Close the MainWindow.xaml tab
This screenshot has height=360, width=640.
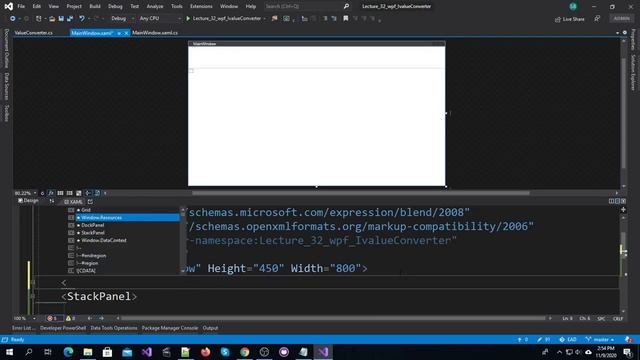point(126,33)
